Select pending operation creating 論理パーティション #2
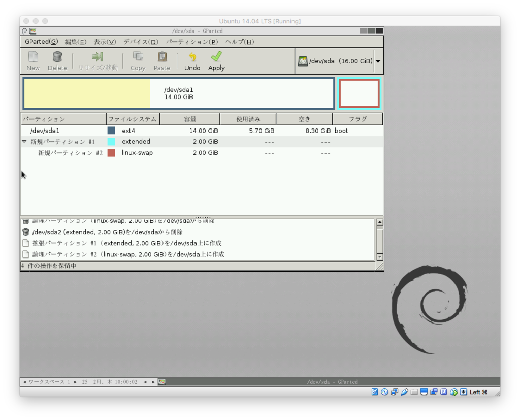The height and width of the screenshot is (420, 520). tap(198, 254)
